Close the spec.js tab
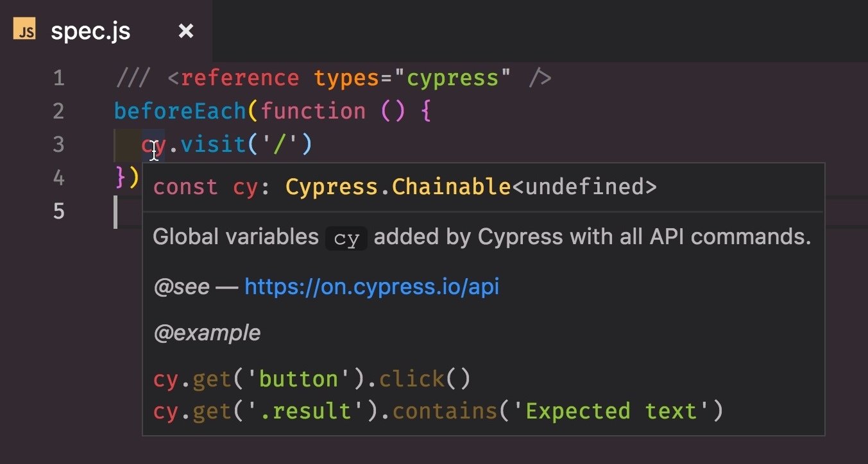The width and height of the screenshot is (868, 464). [185, 31]
